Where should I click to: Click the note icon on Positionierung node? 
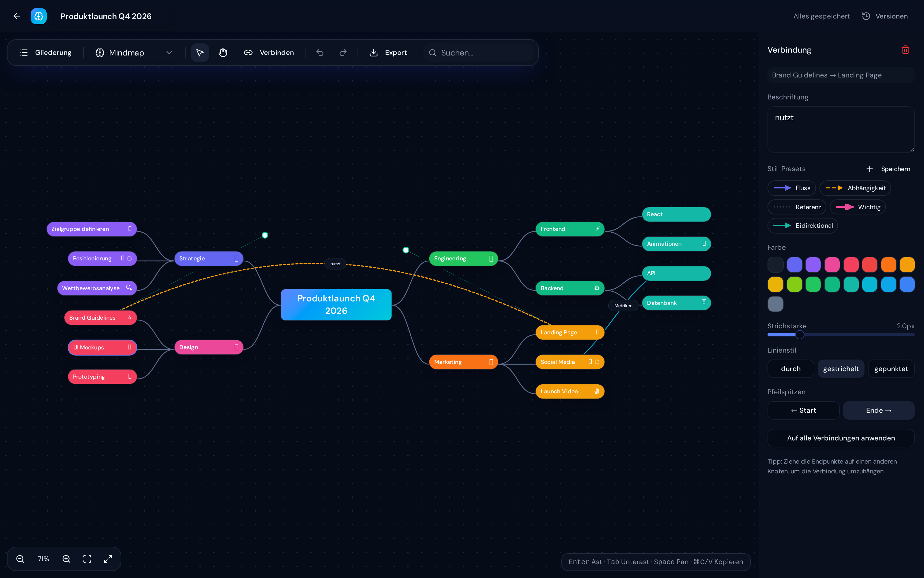click(129, 258)
